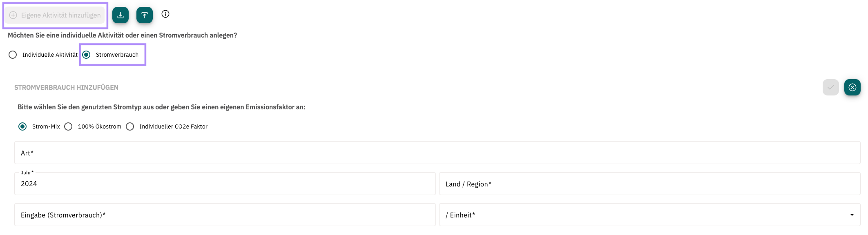The height and width of the screenshot is (235, 868).
Task: Open the circled info icon
Action: click(165, 14)
